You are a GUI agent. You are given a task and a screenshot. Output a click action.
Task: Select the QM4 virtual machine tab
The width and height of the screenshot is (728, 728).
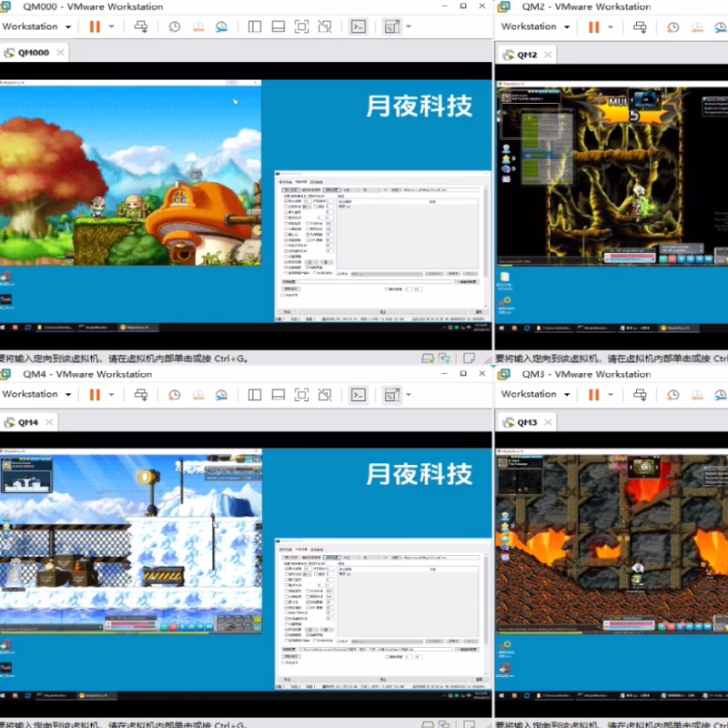click(29, 422)
